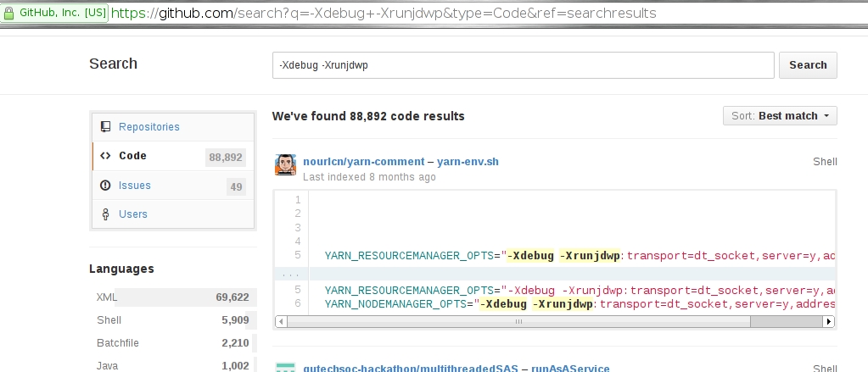Click the Code brackets icon
The height and width of the screenshot is (372, 868).
(x=105, y=156)
